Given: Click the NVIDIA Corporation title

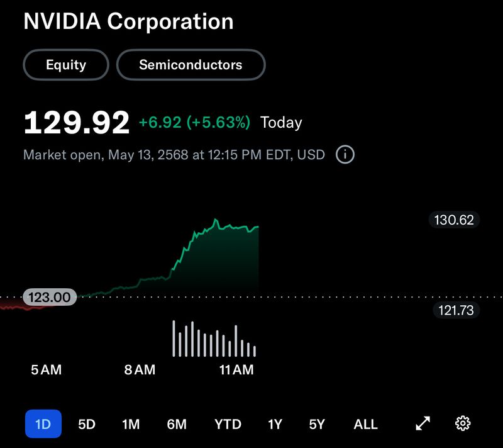Looking at the screenshot, I should tap(128, 21).
